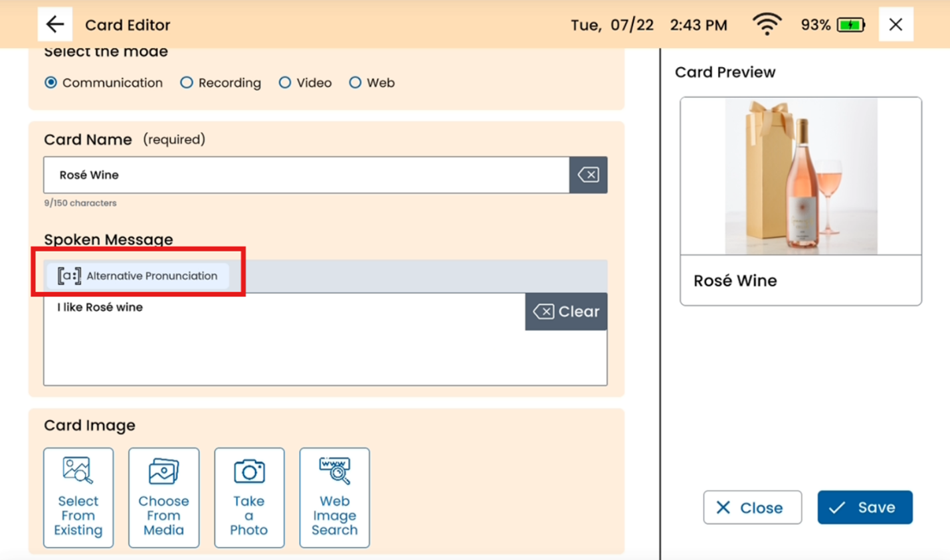The width and height of the screenshot is (950, 560).
Task: Close the editor with the top-right X
Action: 896,25
